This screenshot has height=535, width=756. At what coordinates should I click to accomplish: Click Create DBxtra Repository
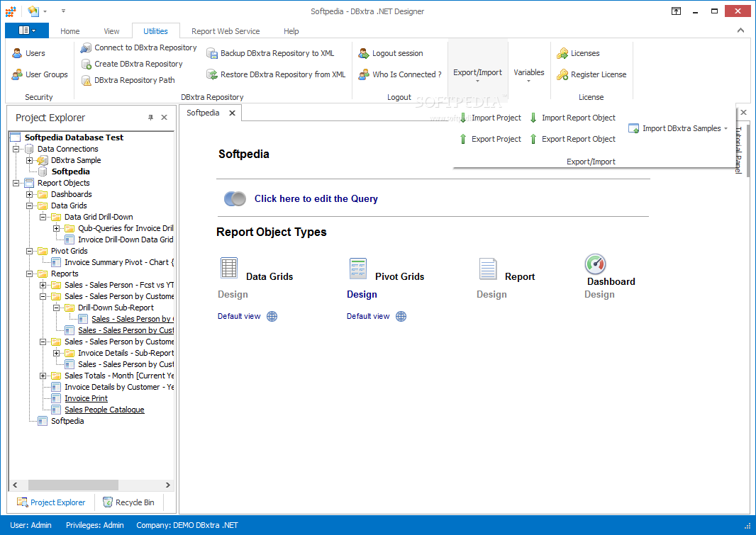[x=132, y=64]
